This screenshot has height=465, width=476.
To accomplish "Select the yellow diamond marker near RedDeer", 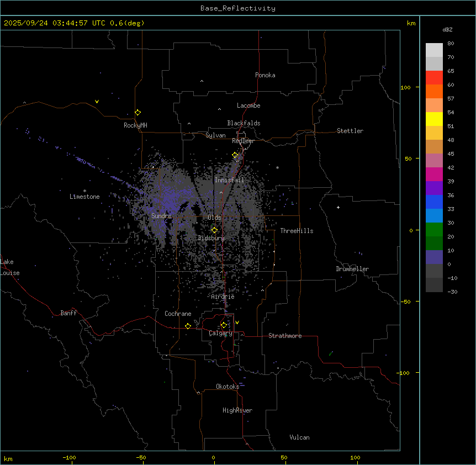I will coord(235,155).
